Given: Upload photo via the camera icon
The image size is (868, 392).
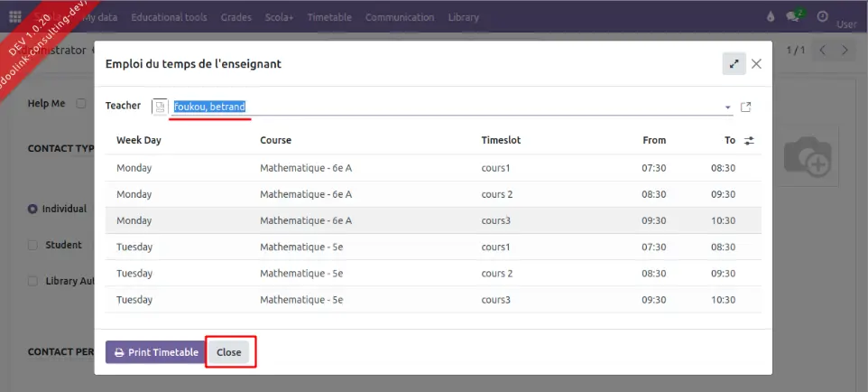Looking at the screenshot, I should (807, 159).
